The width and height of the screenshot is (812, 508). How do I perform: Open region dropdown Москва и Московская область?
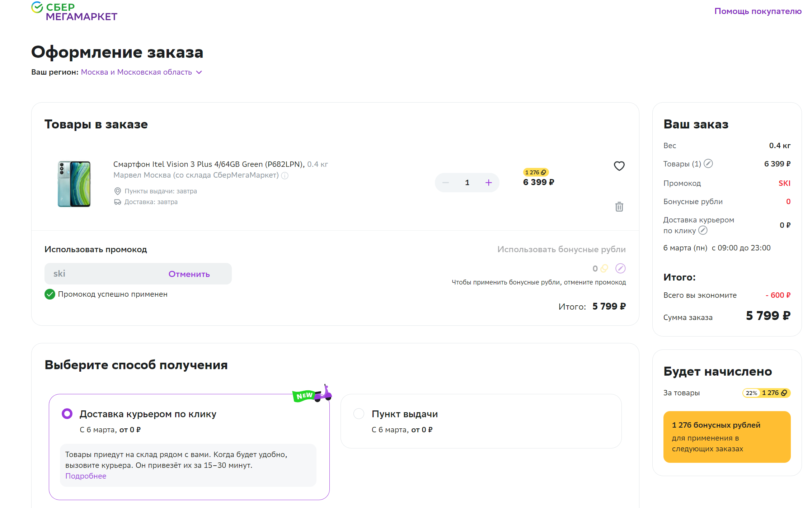pos(136,72)
